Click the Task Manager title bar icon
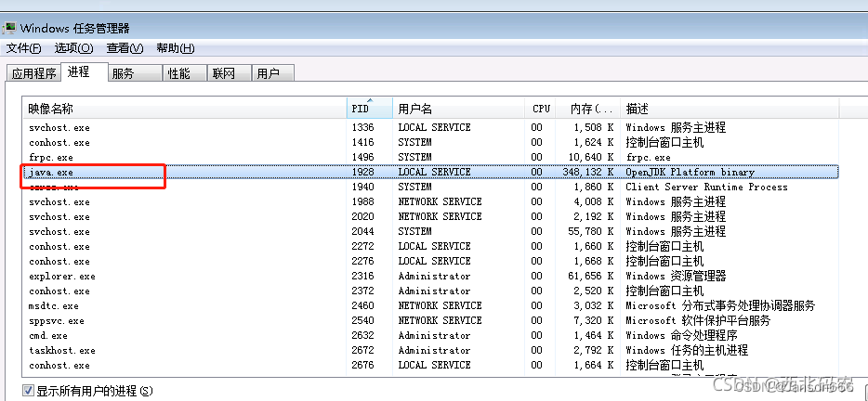The height and width of the screenshot is (401, 868). point(8,28)
